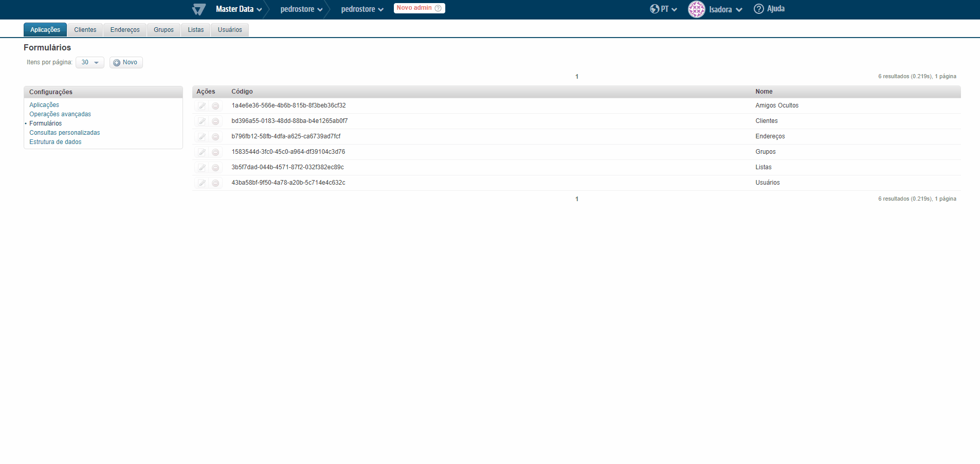Go to page 1 in the pagination

(x=576, y=77)
